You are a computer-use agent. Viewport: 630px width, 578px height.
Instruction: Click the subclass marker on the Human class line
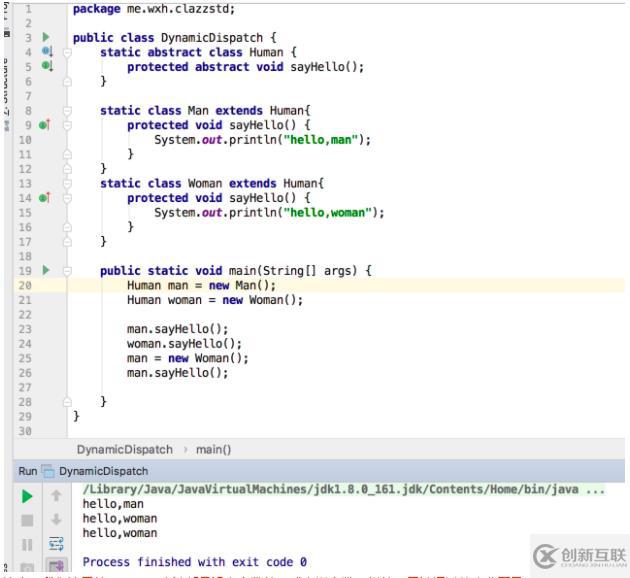[47, 51]
